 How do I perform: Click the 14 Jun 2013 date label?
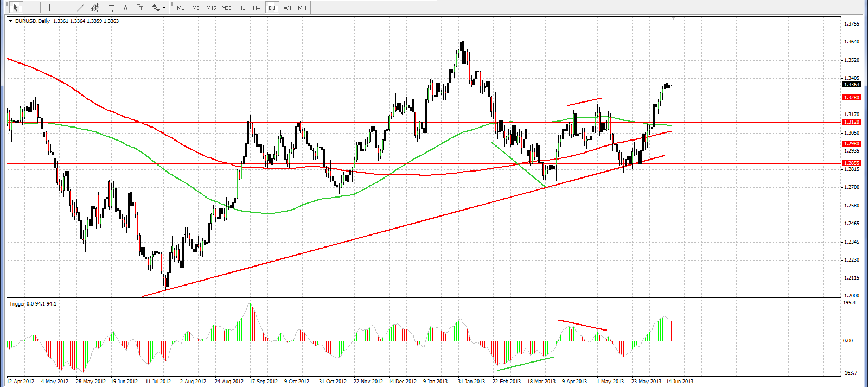click(x=680, y=382)
